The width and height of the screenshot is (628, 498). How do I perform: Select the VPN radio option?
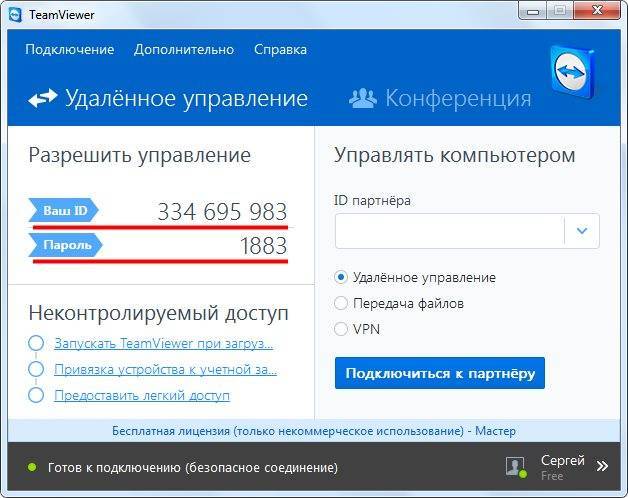pyautogui.click(x=341, y=329)
